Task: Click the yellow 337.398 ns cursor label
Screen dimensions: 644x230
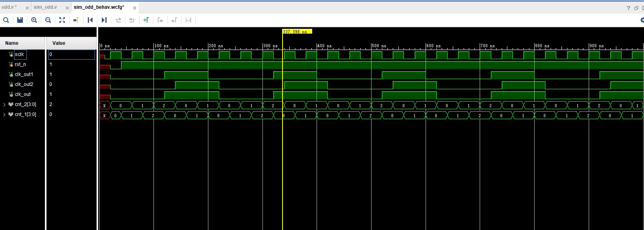Action: coord(297,32)
